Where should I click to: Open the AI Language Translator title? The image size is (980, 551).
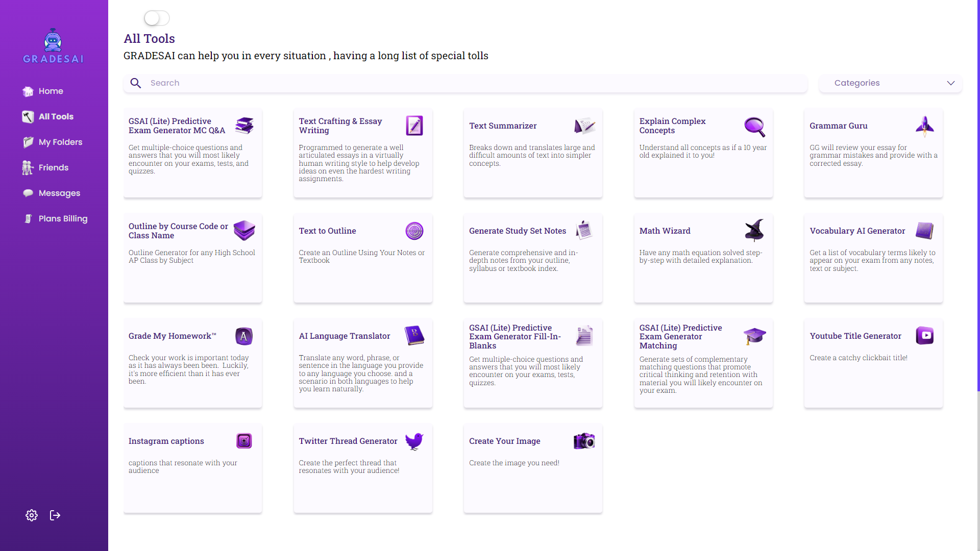click(x=344, y=336)
